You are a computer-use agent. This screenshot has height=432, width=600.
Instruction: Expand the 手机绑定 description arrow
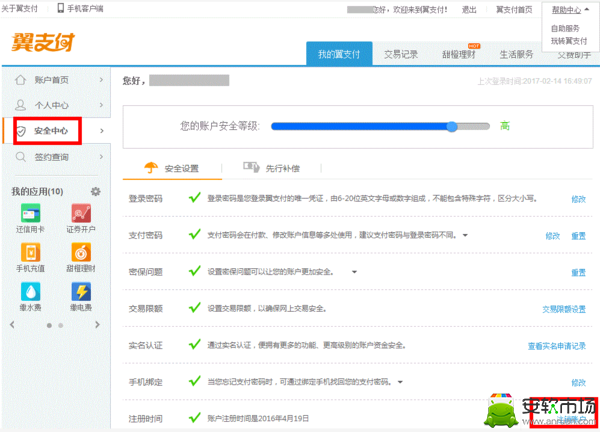tap(400, 382)
